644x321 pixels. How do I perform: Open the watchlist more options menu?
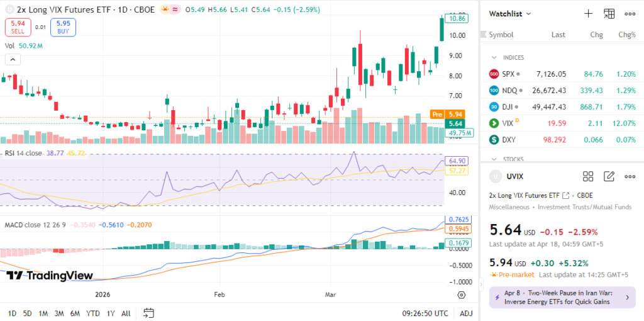pos(630,13)
